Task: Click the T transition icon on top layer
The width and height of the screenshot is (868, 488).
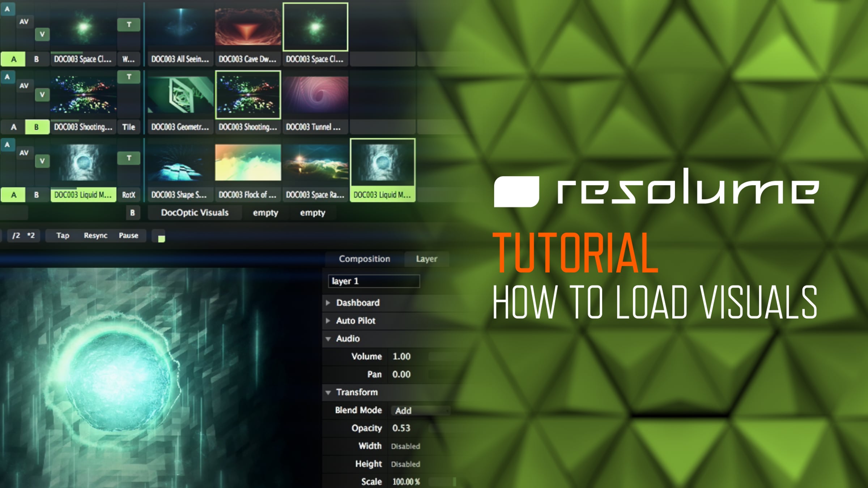Action: click(129, 25)
